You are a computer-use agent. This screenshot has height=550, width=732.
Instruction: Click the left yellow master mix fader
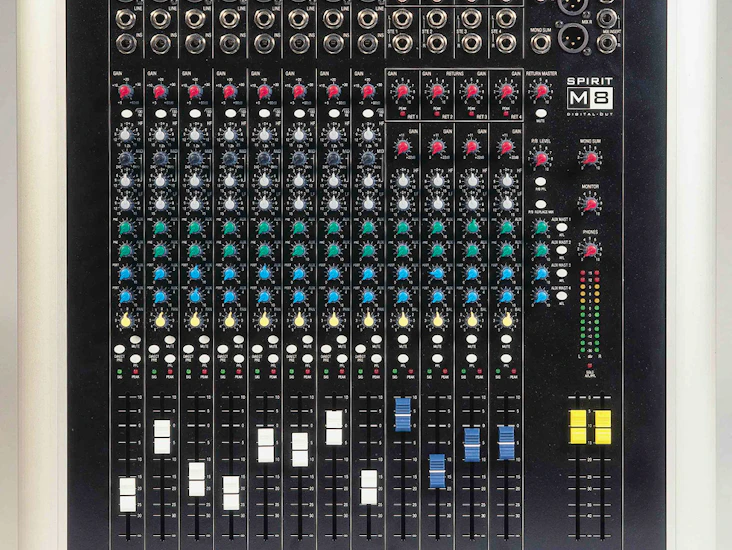[577, 427]
